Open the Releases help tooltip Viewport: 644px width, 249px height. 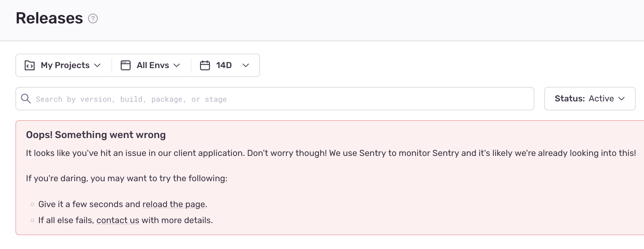(92, 19)
